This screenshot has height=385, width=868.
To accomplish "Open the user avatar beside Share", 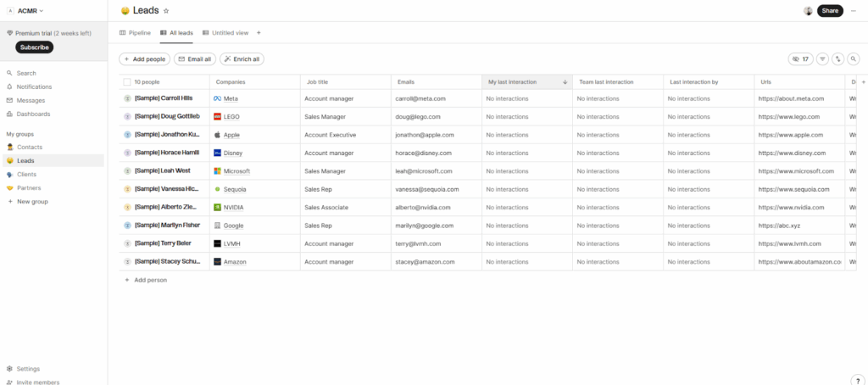I will (808, 11).
